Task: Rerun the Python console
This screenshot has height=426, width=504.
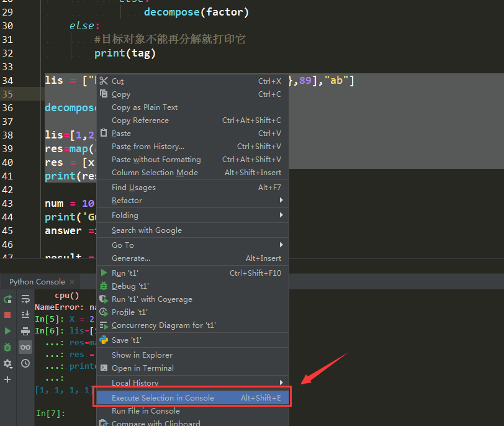Action: (7, 299)
